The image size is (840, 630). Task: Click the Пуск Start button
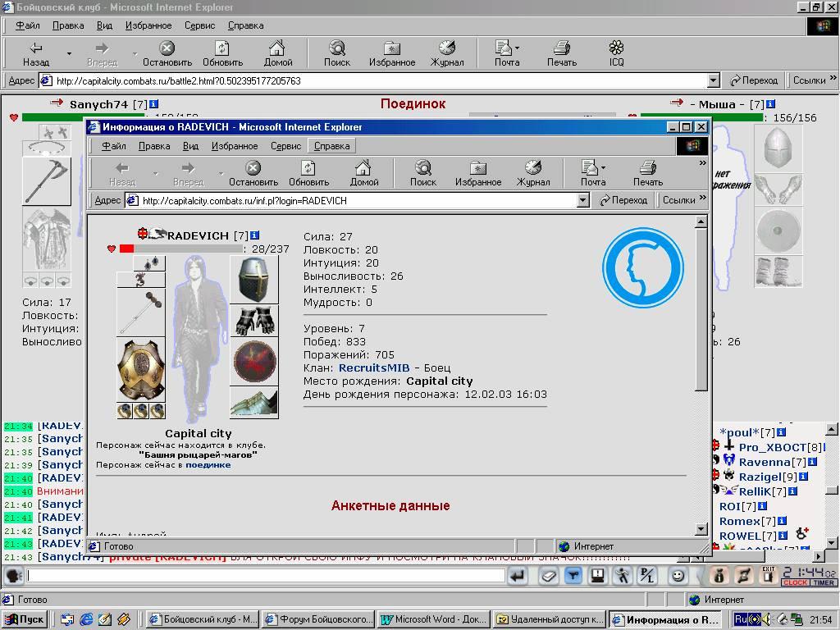pyautogui.click(x=25, y=619)
